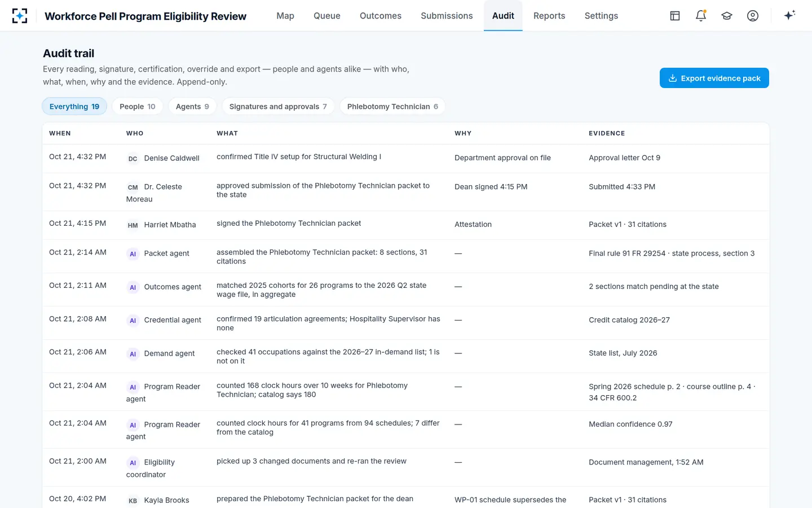
Task: Select the Audit tab
Action: tap(503, 16)
